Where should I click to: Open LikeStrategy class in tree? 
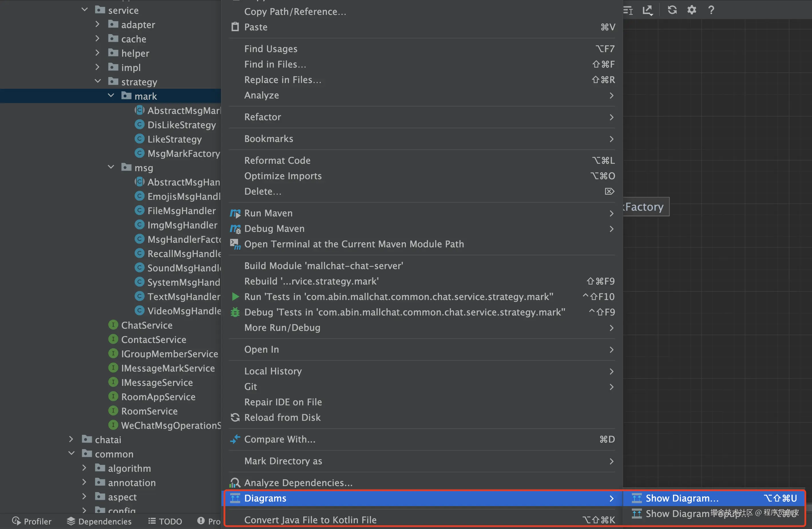[x=174, y=139]
